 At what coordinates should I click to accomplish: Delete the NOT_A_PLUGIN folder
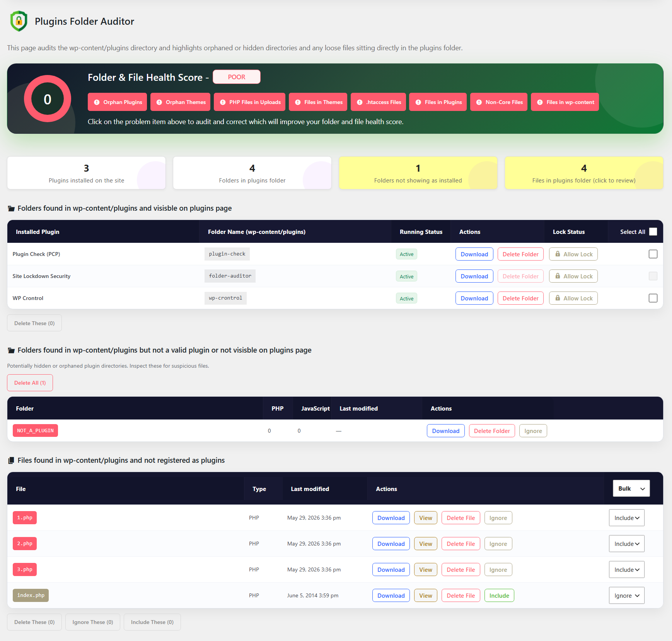(x=492, y=431)
